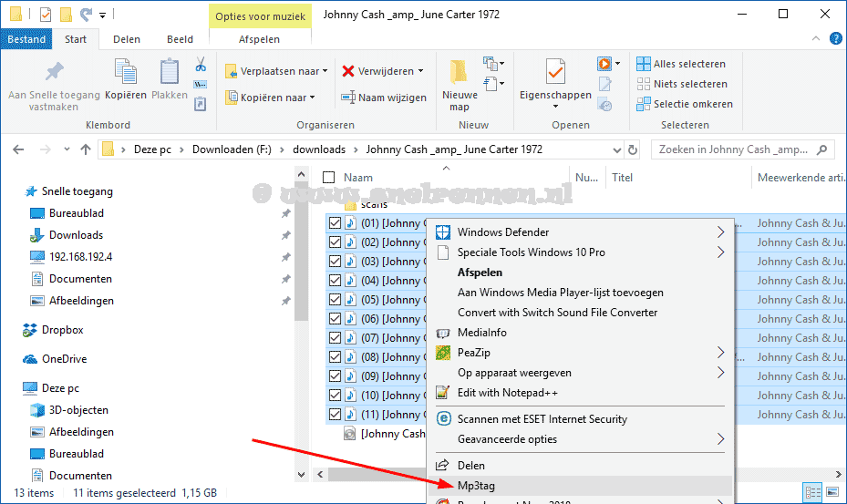Uncheck the checkbox for track (11)
The width and height of the screenshot is (847, 504).
coord(335,415)
